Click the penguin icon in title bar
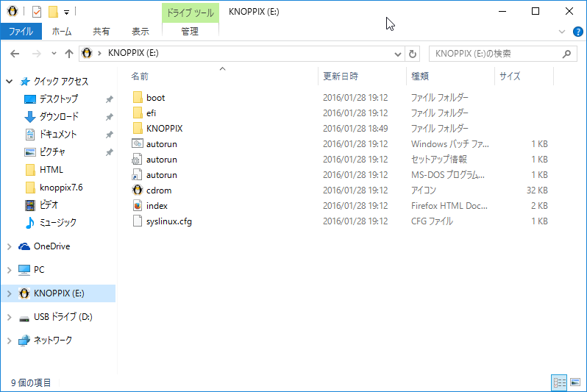This screenshot has height=392, width=587. click(x=13, y=11)
